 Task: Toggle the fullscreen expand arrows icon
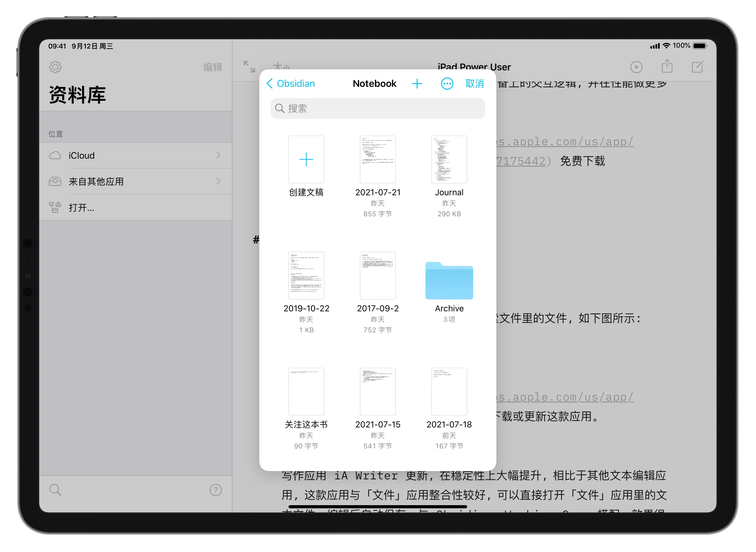click(x=249, y=67)
